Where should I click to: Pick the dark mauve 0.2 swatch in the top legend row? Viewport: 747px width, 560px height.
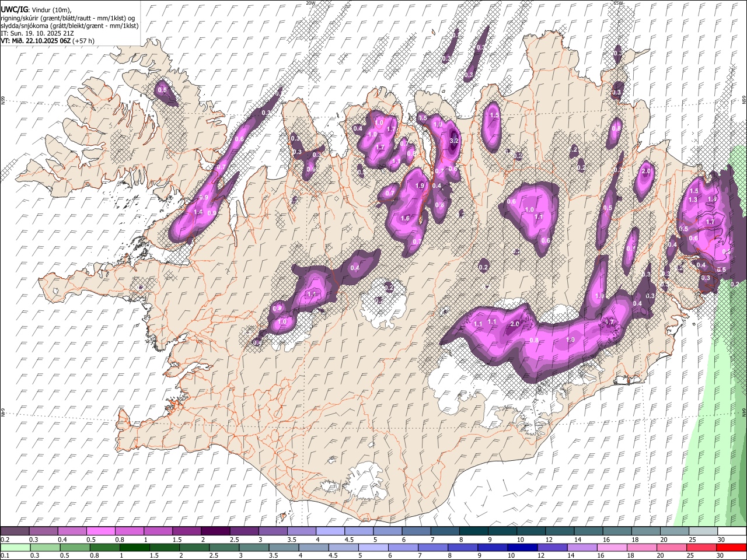click(x=15, y=531)
